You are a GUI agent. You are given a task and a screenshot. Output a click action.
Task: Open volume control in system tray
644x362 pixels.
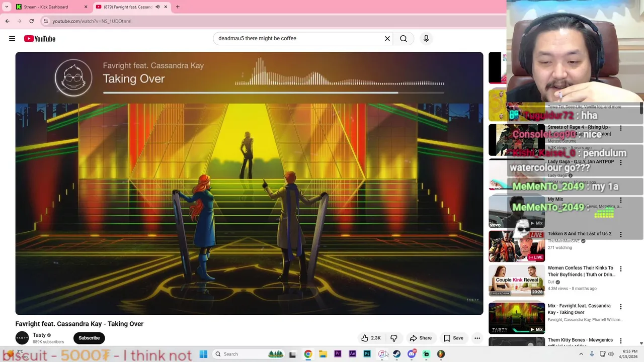pyautogui.click(x=611, y=354)
